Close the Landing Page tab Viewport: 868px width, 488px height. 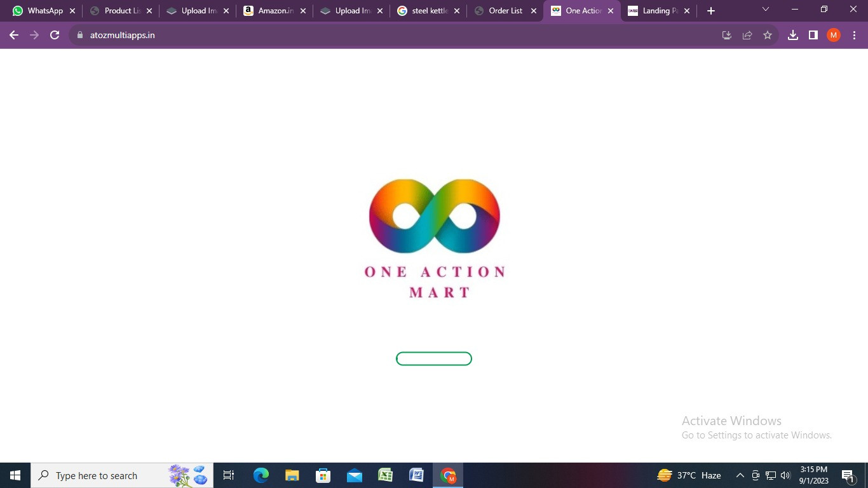(687, 11)
